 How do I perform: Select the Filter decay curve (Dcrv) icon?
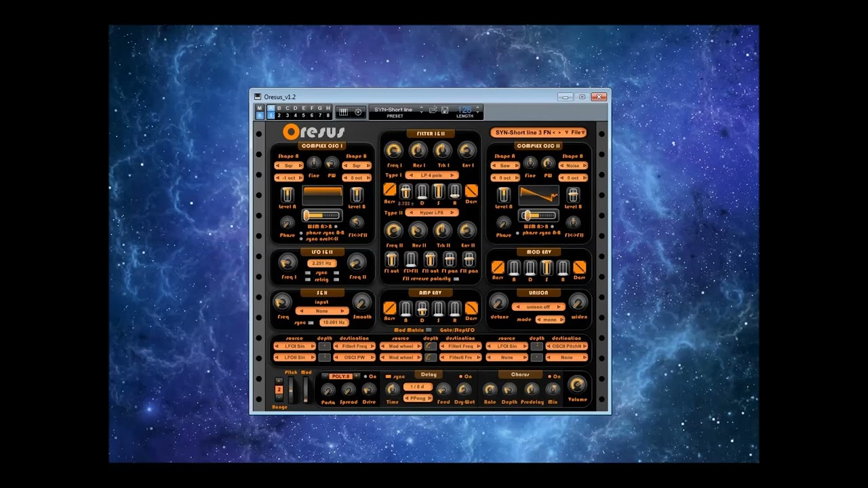[471, 190]
